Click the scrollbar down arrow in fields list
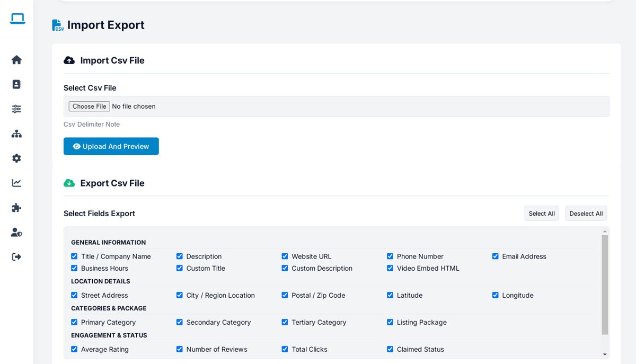 click(x=605, y=354)
